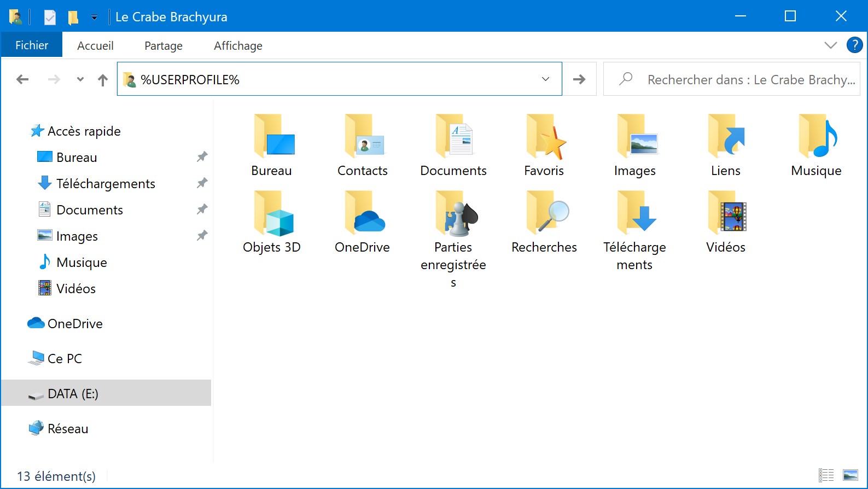Image resolution: width=868 pixels, height=489 pixels.
Task: Click the Rechercher dans search field
Action: tap(731, 79)
